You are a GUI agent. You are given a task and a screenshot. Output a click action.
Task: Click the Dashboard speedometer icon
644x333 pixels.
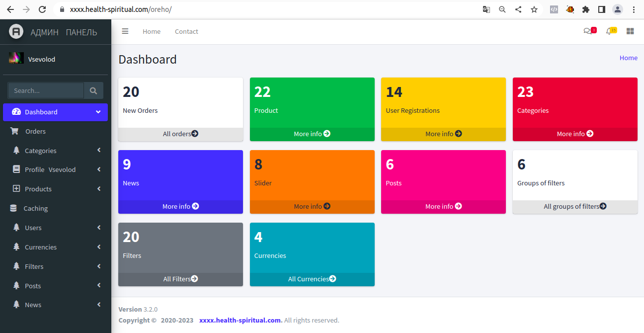pyautogui.click(x=16, y=112)
